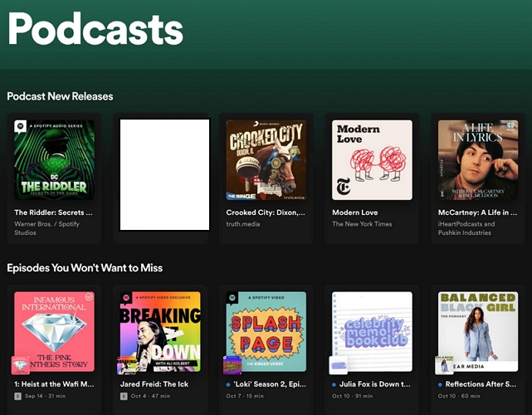Click the small Ringer-Verse badge on Splash Page

point(232,364)
